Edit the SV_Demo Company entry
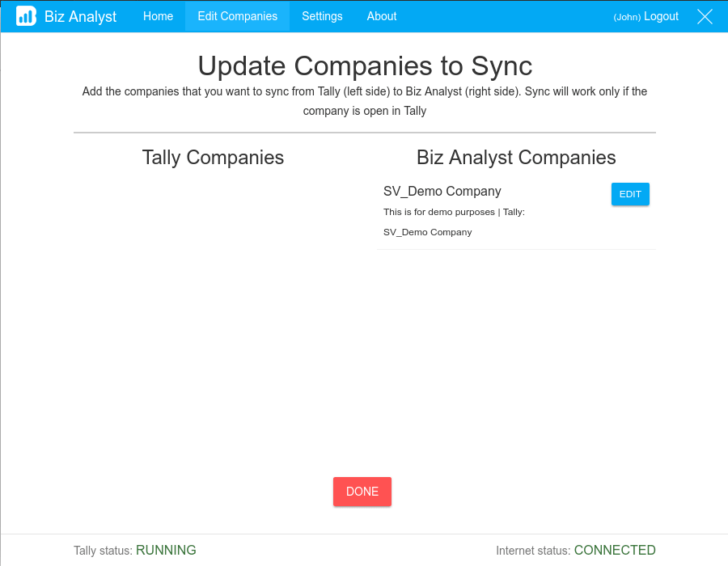Screen dimensions: 728x566 pyautogui.click(x=630, y=194)
